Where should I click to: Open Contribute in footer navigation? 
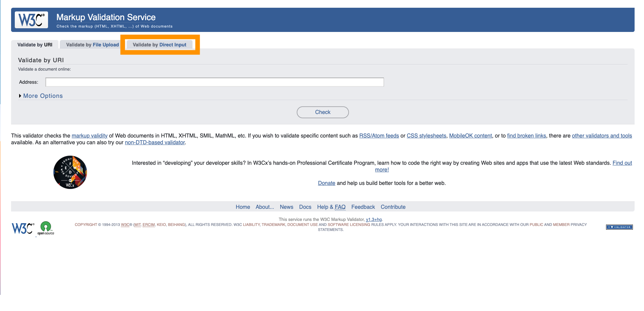(393, 207)
